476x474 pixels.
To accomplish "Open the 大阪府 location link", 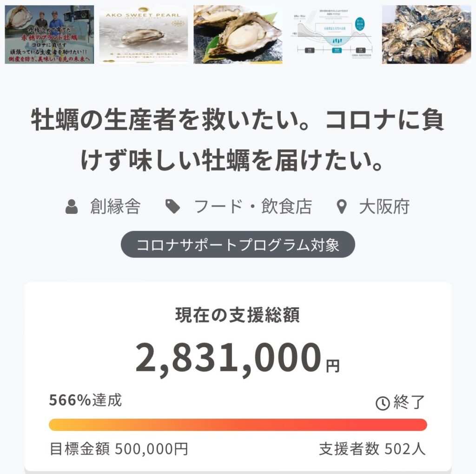I will click(x=384, y=207).
